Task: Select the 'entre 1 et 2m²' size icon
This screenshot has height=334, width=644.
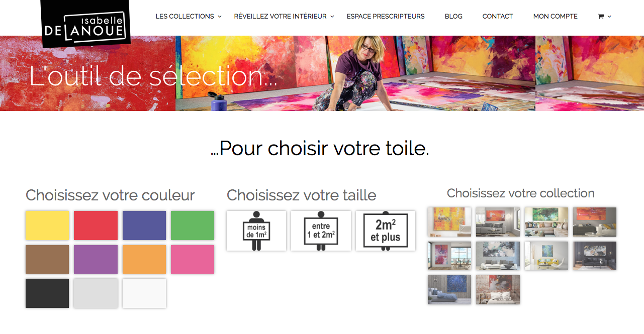Action: [321, 231]
